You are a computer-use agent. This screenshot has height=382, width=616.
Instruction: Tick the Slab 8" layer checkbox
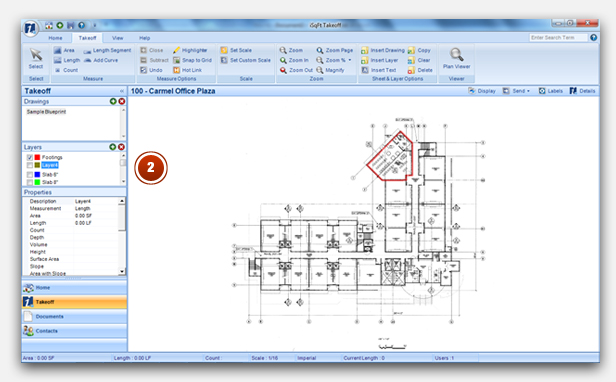29,182
